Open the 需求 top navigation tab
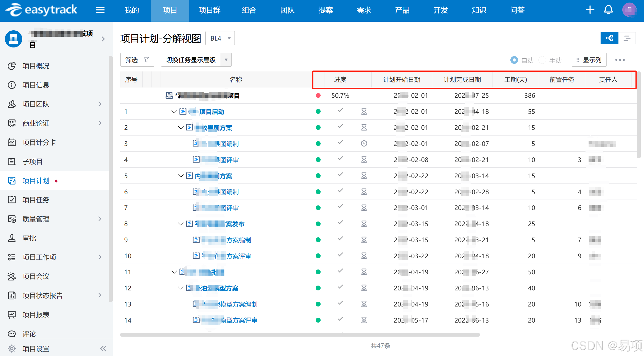The width and height of the screenshot is (644, 356). (x=364, y=10)
